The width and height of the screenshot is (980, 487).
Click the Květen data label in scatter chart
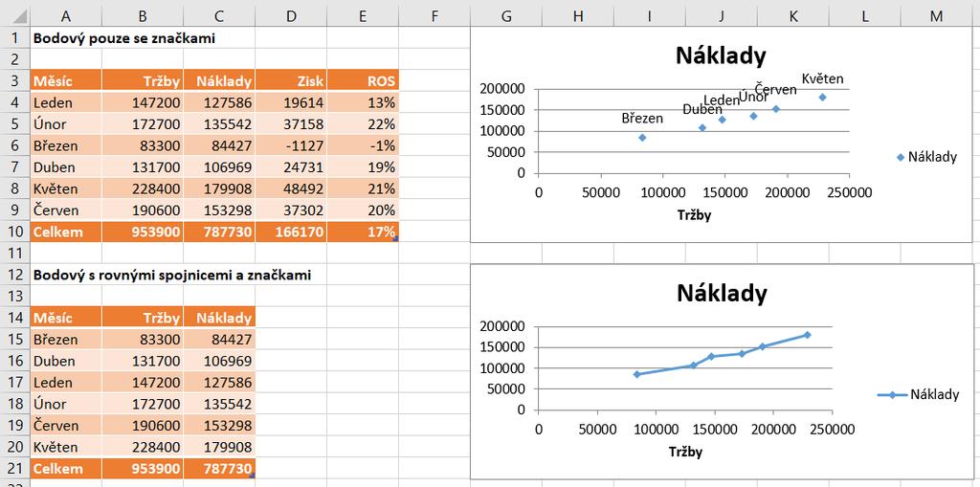822,79
